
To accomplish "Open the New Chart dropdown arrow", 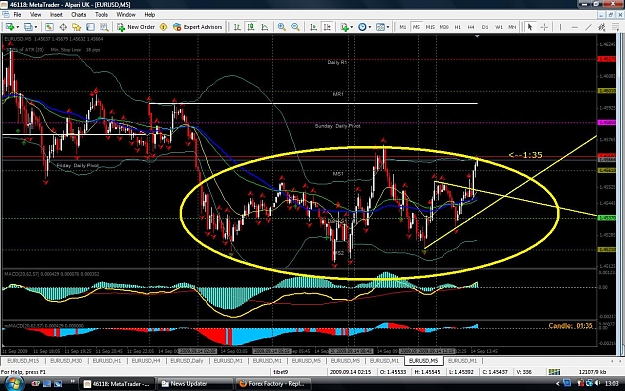I will [x=17, y=27].
